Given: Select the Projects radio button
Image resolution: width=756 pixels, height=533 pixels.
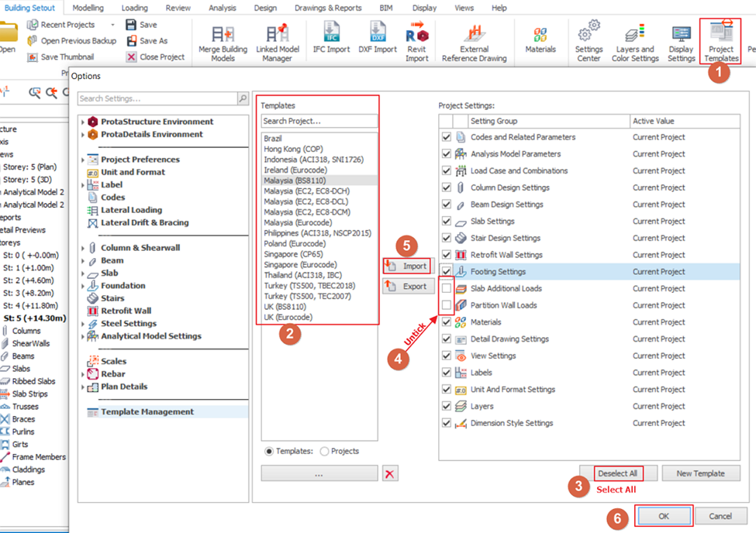Looking at the screenshot, I should [325, 451].
